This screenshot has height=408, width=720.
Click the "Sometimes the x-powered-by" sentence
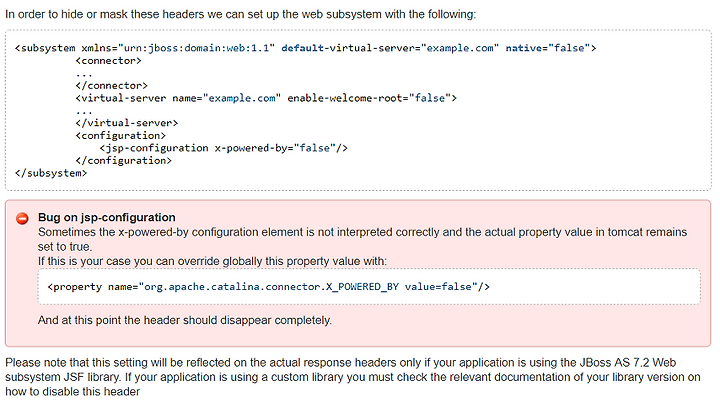(362, 239)
